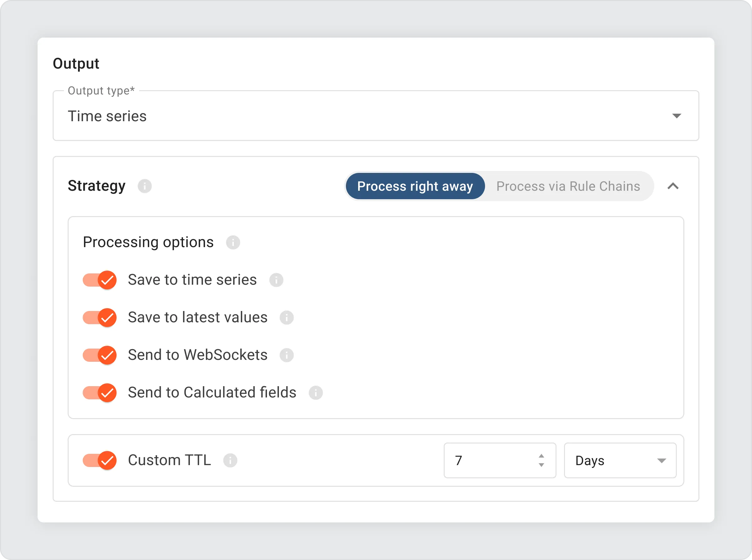Turn off Save to latest values
Screen dimensions: 752x560
click(x=100, y=318)
